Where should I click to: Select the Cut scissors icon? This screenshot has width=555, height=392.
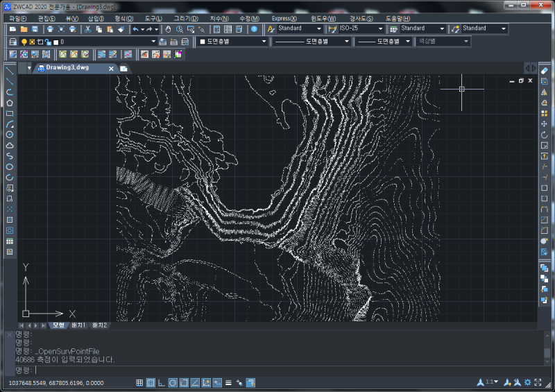point(87,29)
